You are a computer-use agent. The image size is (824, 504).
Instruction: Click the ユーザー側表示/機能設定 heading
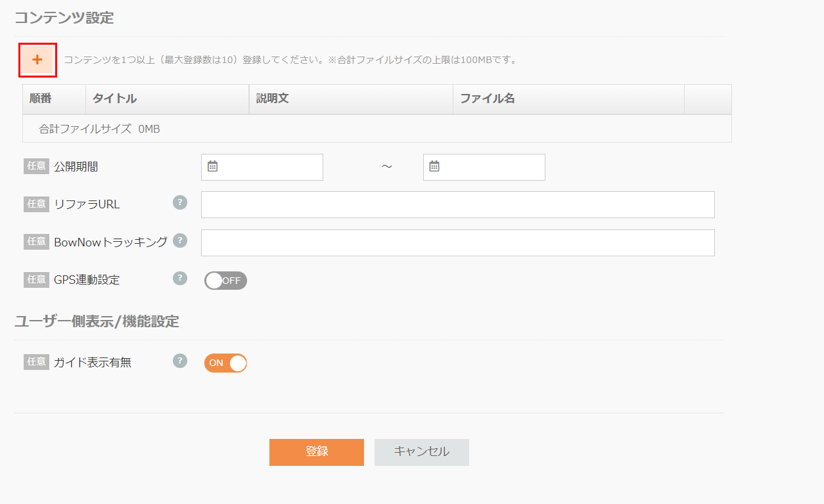(97, 321)
